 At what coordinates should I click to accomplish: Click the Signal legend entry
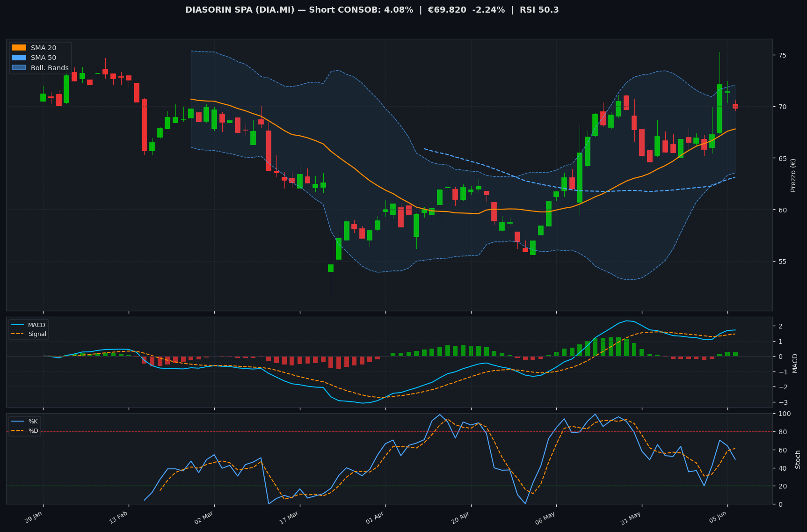tap(29, 334)
